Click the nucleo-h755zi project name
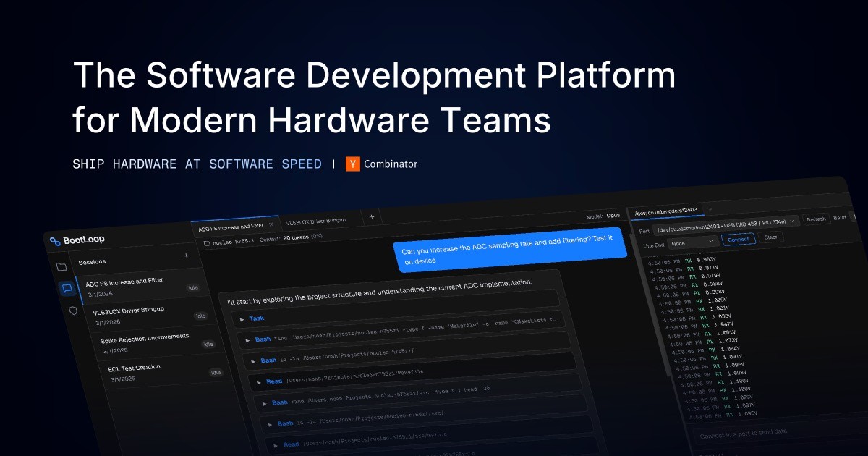The height and width of the screenshot is (456, 868). coord(233,242)
